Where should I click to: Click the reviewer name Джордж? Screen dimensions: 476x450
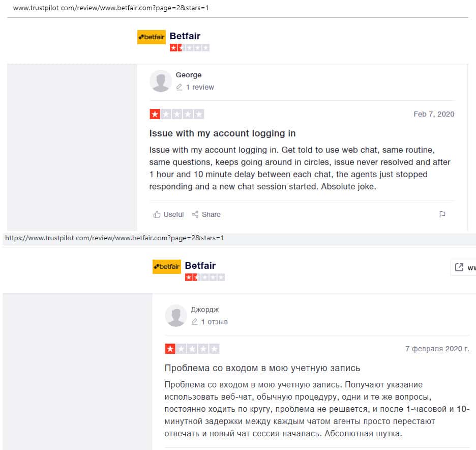click(x=205, y=310)
